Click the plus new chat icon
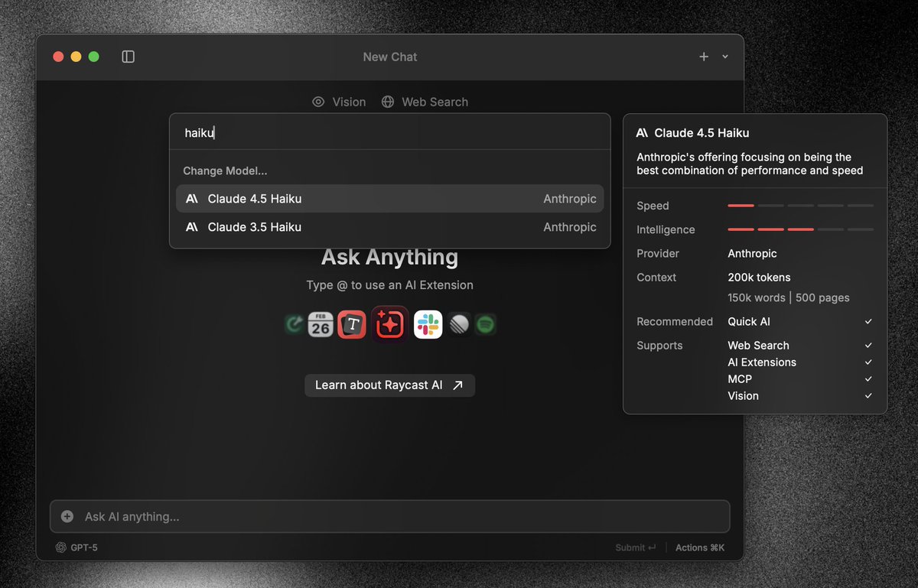 [704, 57]
